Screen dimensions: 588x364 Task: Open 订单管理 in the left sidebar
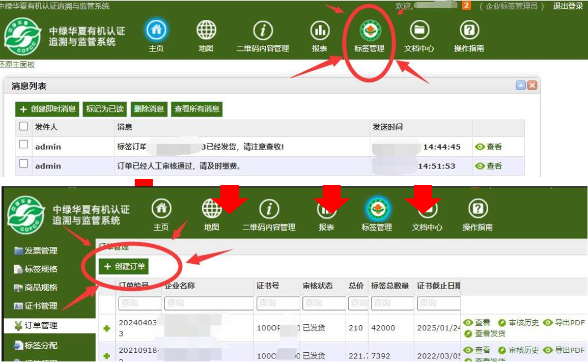point(42,325)
